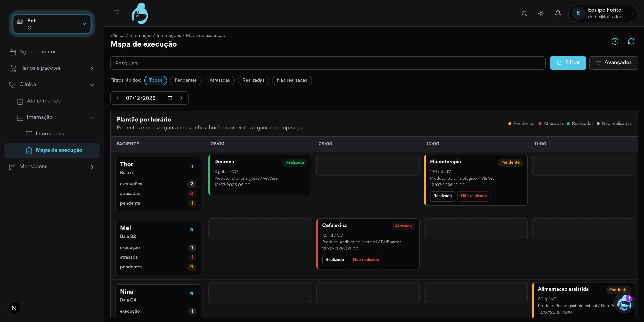Mark Cefalexina as Não realizada
This screenshot has height=322, width=644.
pos(366,260)
